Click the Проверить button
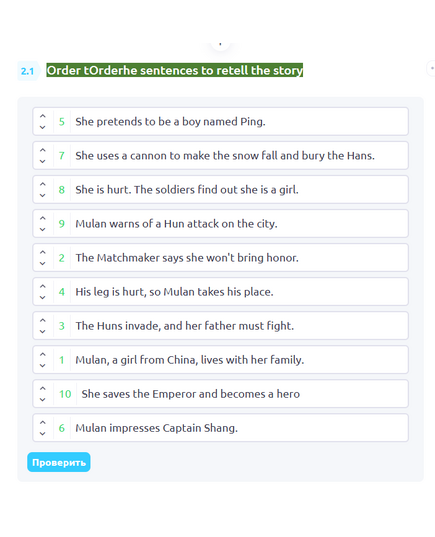Image resolution: width=435 pixels, height=537 pixels. point(59,462)
